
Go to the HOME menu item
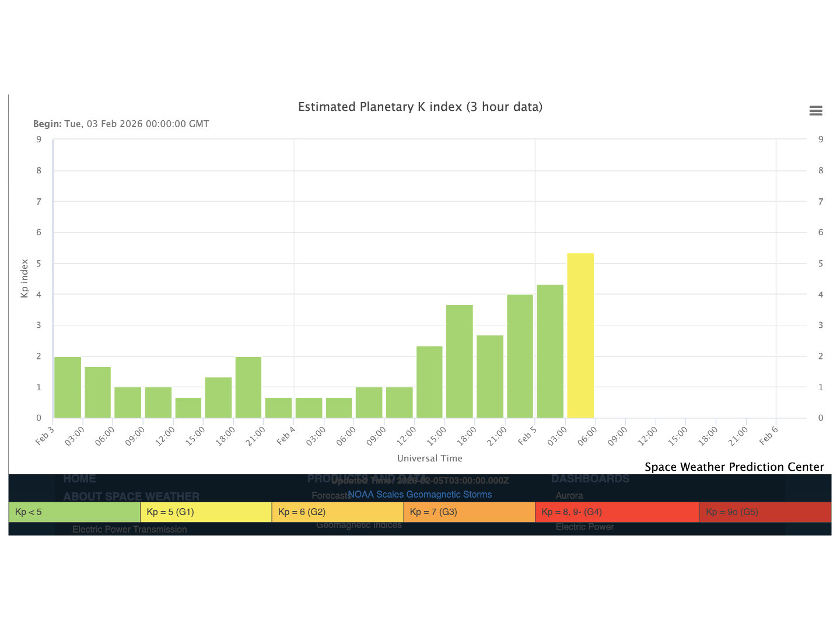[79, 479]
